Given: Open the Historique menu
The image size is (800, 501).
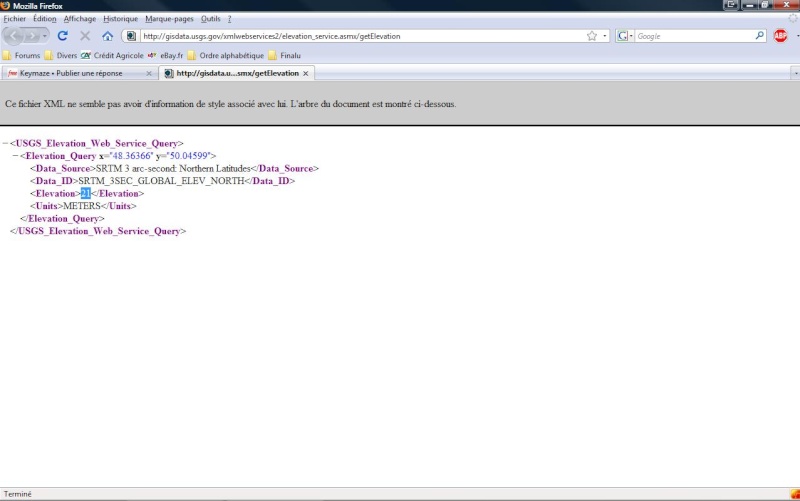Looking at the screenshot, I should coord(120,19).
